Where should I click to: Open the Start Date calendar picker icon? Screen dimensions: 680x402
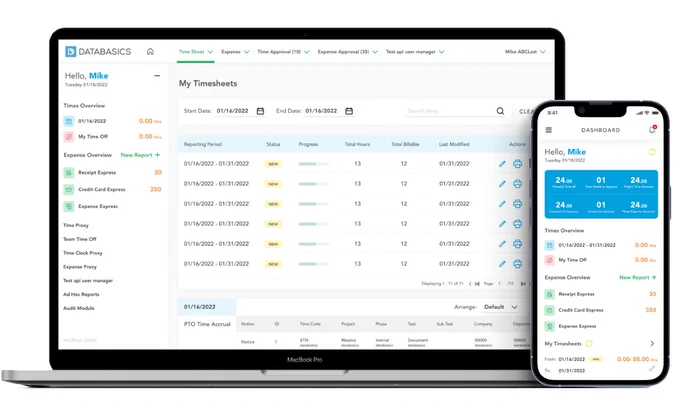pos(260,111)
